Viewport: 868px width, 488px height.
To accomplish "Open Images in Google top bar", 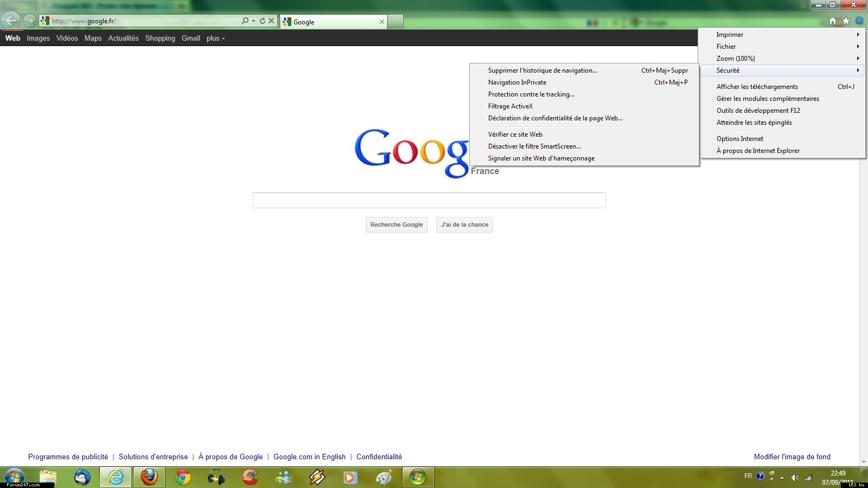I will 38,38.
